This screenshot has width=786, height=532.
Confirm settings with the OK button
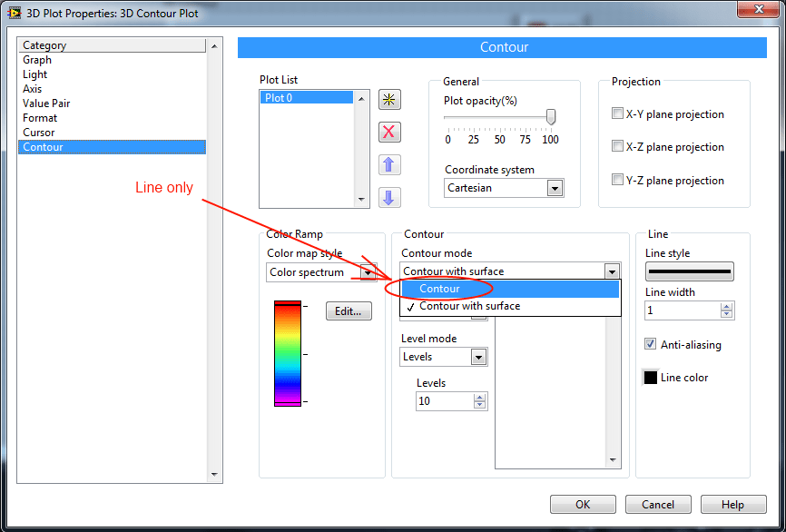(x=583, y=504)
